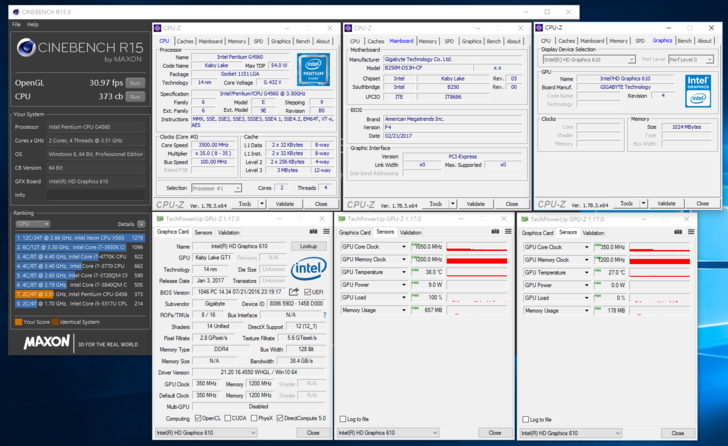Click the Cinebench R15 sphere logo
Image resolution: width=728 pixels, height=446 pixels.
point(26,48)
